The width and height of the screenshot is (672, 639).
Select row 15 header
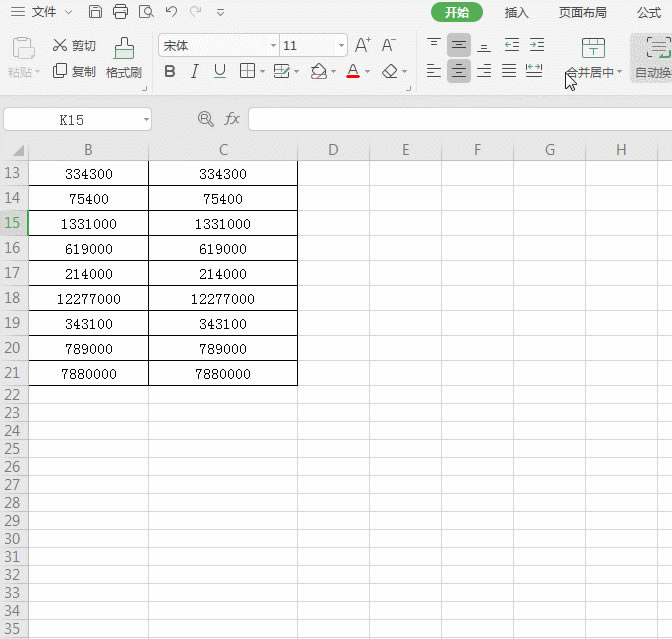pos(12,223)
